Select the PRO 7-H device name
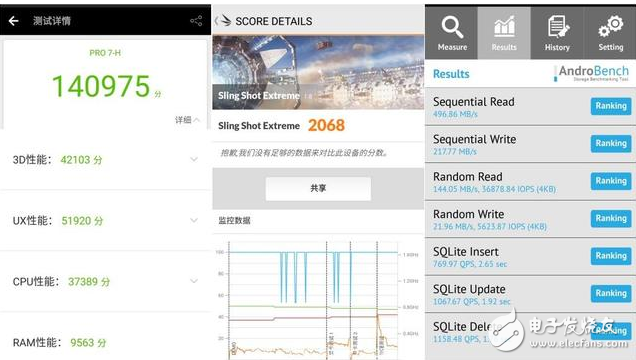The width and height of the screenshot is (636, 360). click(105, 53)
